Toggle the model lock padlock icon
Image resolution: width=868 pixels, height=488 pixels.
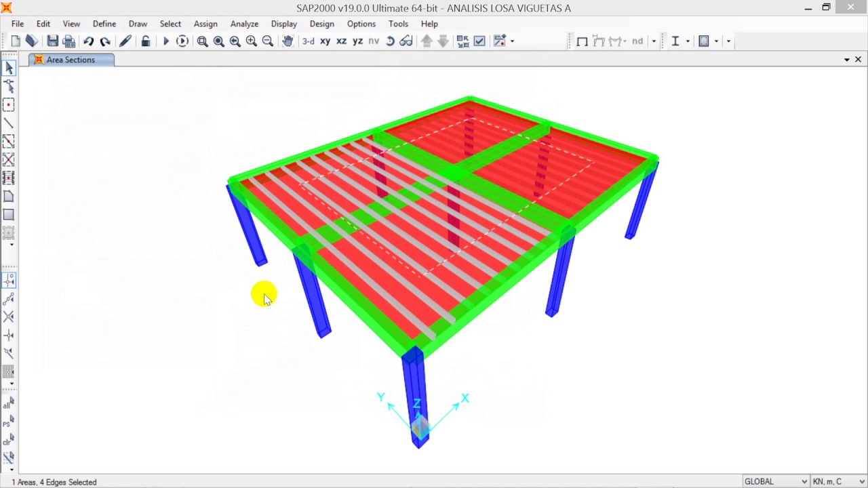pyautogui.click(x=145, y=41)
